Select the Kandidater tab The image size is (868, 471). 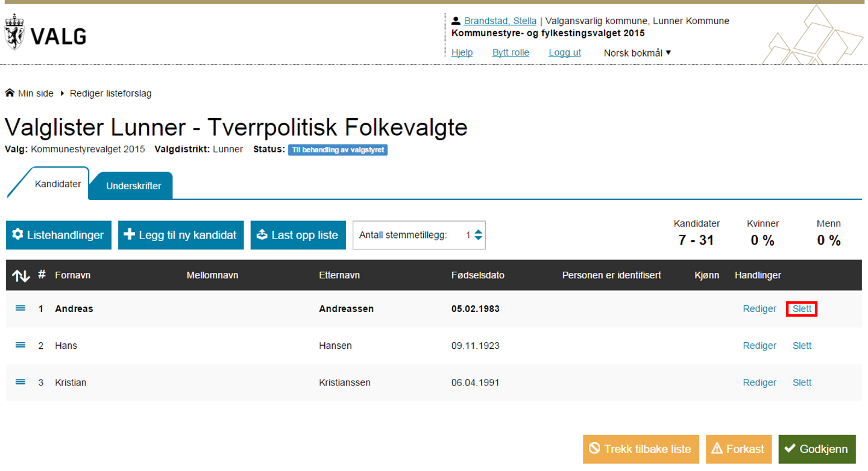pyautogui.click(x=58, y=184)
